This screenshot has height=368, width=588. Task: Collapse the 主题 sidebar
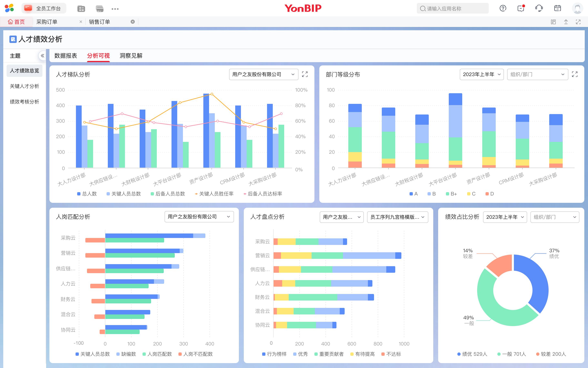click(x=42, y=56)
